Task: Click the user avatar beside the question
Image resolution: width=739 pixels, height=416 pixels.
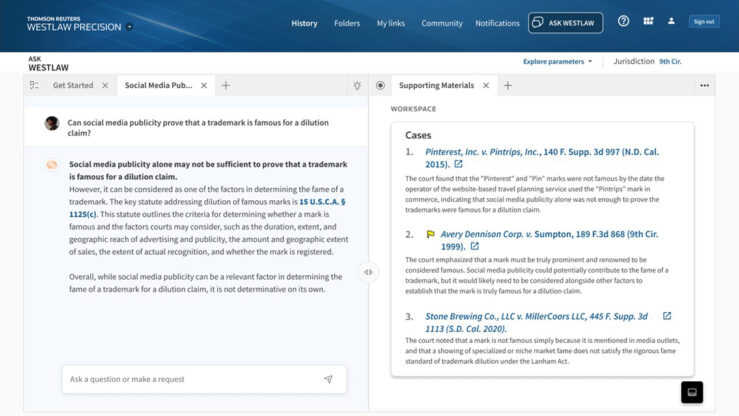Action: pyautogui.click(x=52, y=123)
